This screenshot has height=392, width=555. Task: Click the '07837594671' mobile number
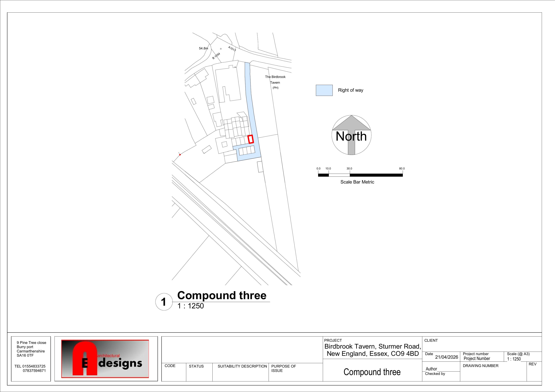[x=34, y=371]
